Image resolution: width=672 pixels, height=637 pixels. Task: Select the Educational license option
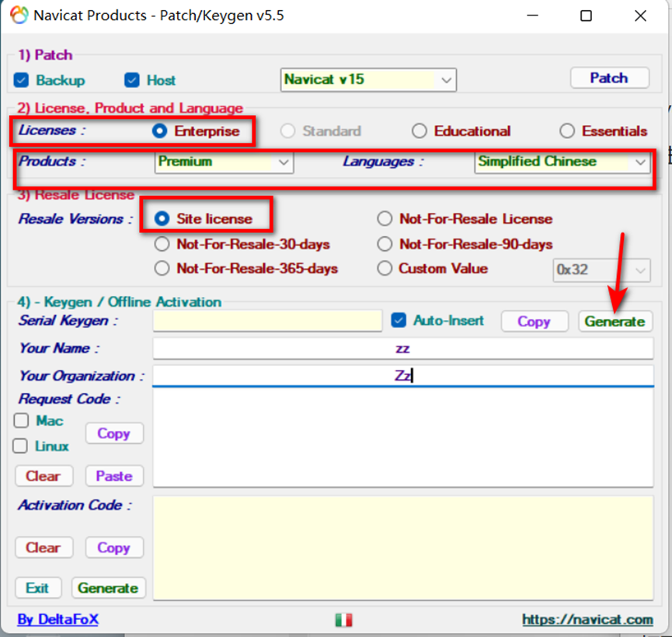coord(420,131)
